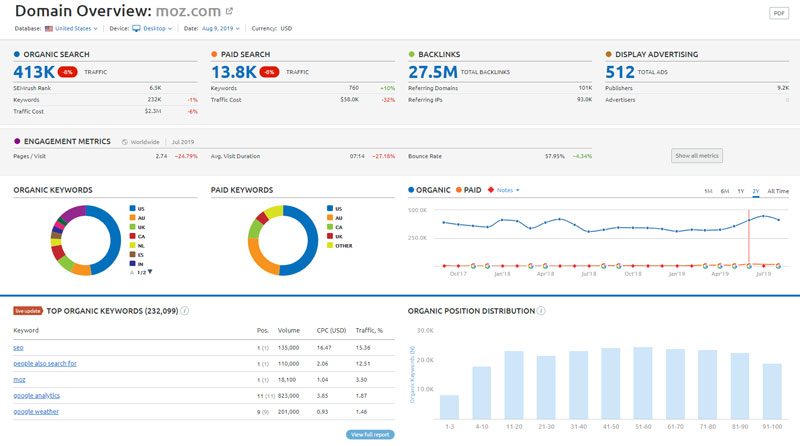Click the 51-60 position distribution bar
This screenshot has height=446, width=800.
tap(643, 383)
